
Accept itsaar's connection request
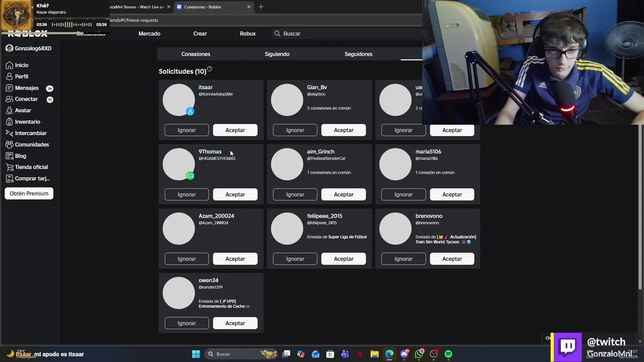point(235,130)
